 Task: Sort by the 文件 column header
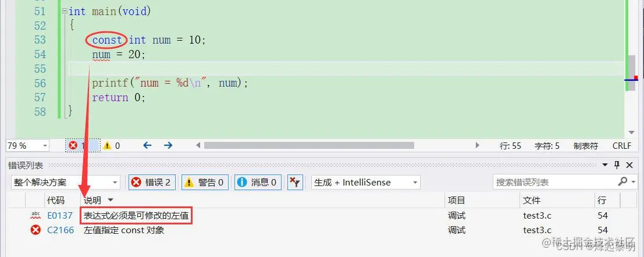(532, 201)
